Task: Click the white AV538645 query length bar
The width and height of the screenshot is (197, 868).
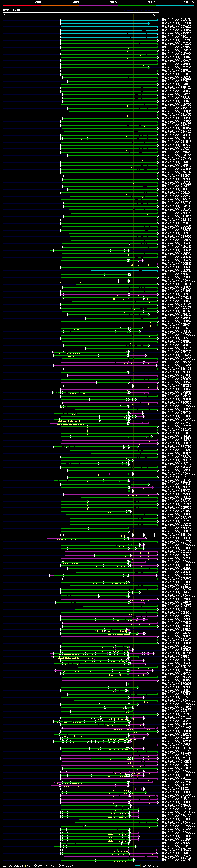Action: pos(81,12)
